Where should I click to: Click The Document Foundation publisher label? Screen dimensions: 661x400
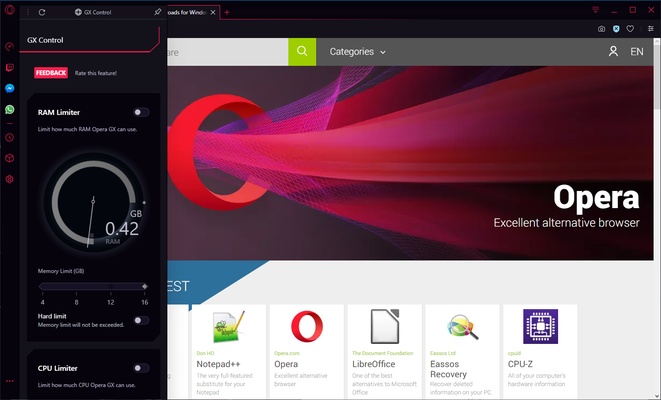click(x=383, y=353)
